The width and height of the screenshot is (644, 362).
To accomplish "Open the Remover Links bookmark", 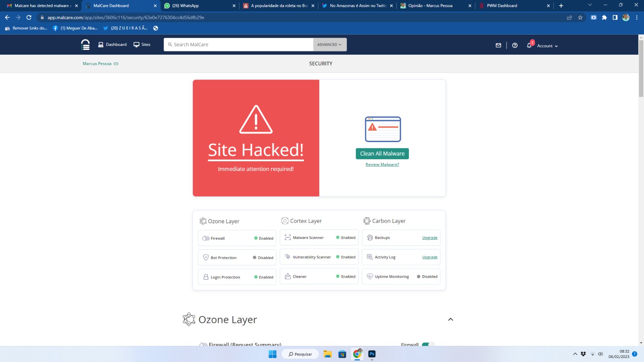I will coord(26,28).
